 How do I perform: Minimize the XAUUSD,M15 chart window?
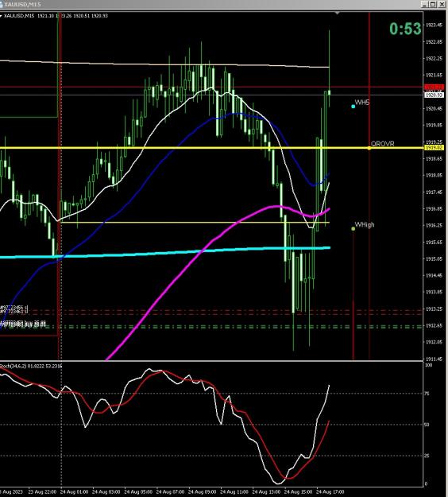point(426,4)
